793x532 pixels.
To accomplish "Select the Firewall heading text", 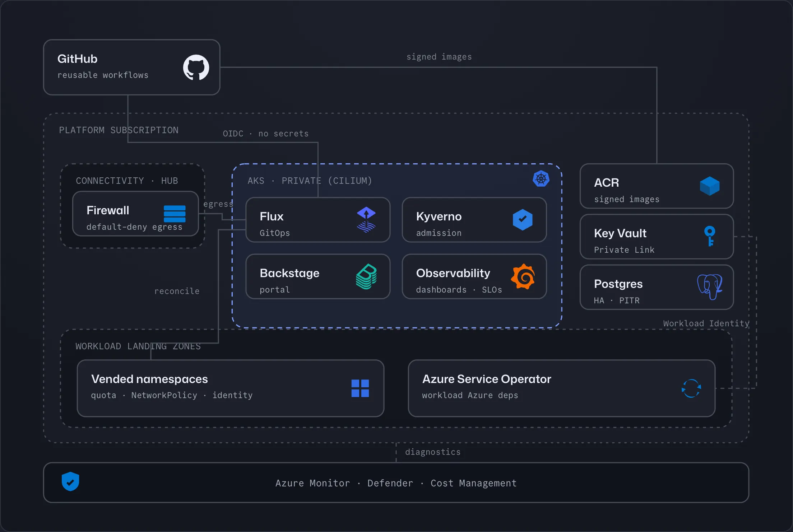I will pyautogui.click(x=108, y=210).
